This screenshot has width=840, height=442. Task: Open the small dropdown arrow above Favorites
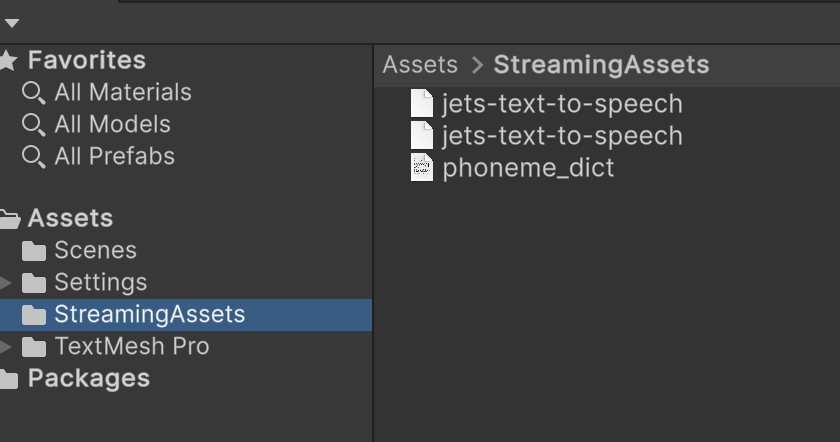11,23
